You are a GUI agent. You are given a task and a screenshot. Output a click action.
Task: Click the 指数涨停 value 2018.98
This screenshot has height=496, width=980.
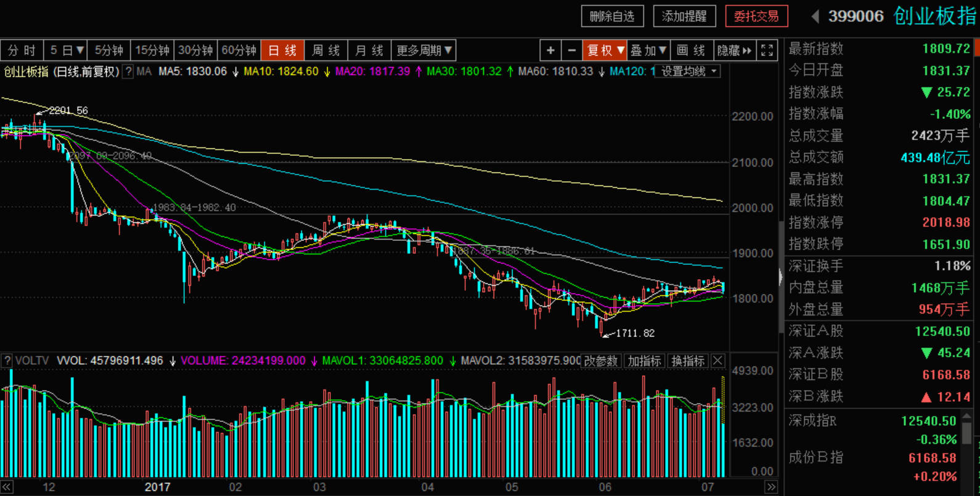pos(946,222)
